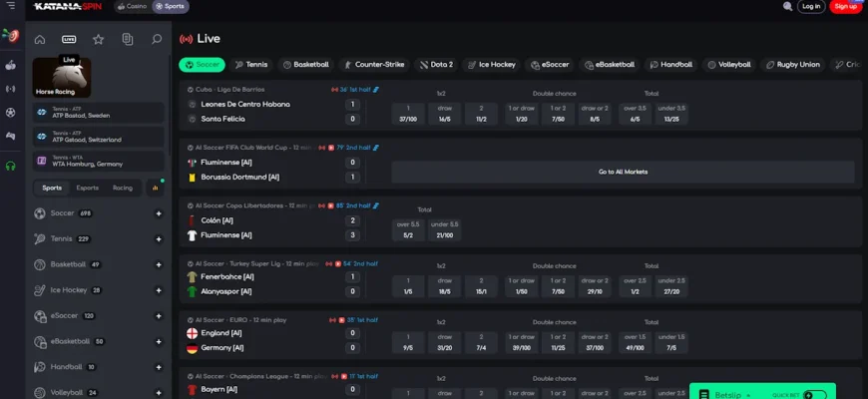
Task: Select the Tennis live filter tab
Action: click(250, 65)
